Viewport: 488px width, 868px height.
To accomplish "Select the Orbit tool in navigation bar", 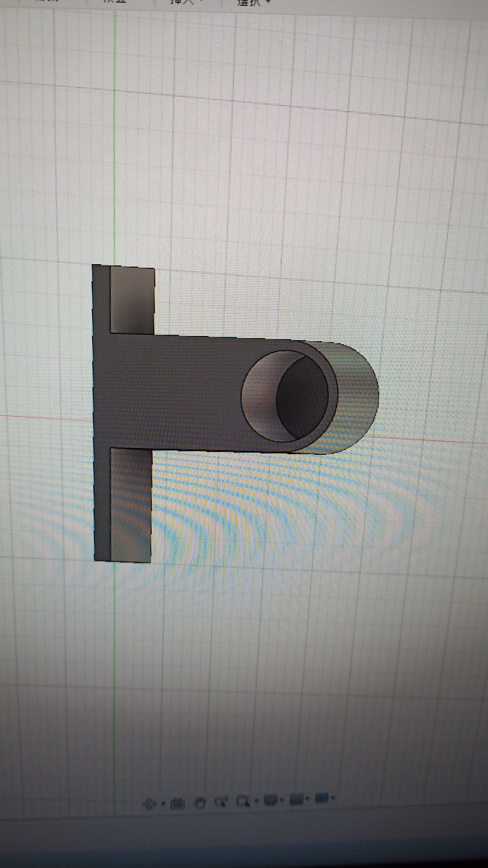I will pos(150,804).
